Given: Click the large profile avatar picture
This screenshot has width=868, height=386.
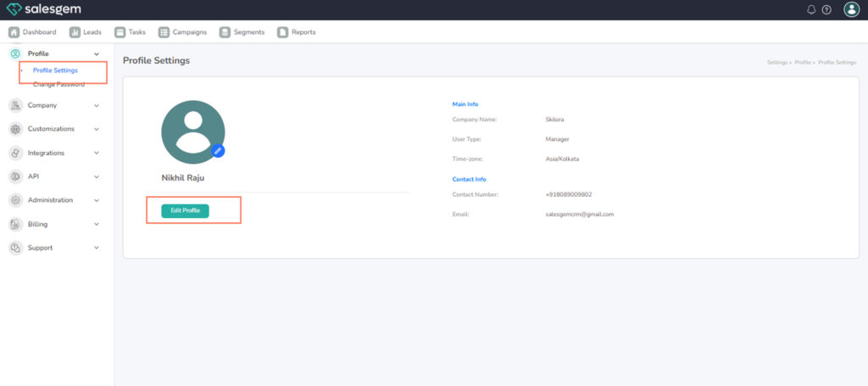Looking at the screenshot, I should (192, 131).
